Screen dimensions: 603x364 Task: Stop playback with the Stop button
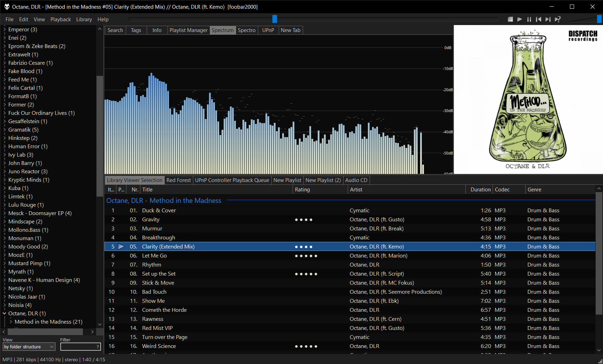510,19
